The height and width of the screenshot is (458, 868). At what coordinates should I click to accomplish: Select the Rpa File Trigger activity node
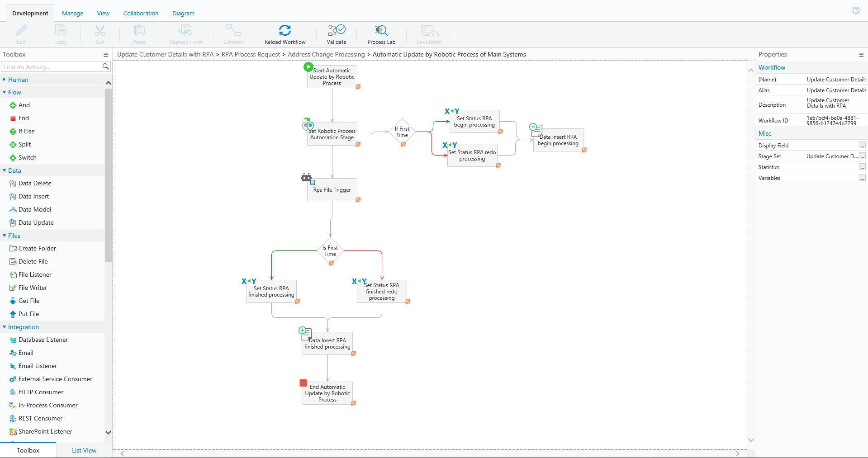[332, 190]
